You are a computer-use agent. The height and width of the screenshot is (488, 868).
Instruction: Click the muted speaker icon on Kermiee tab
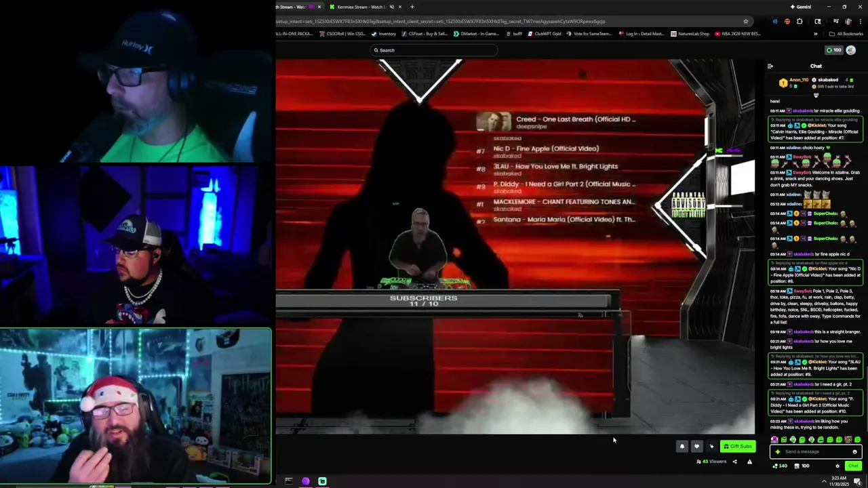[392, 7]
